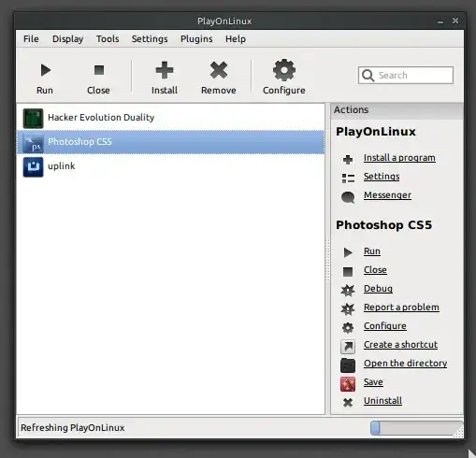
Task: Click the Debug link
Action: [x=378, y=289]
